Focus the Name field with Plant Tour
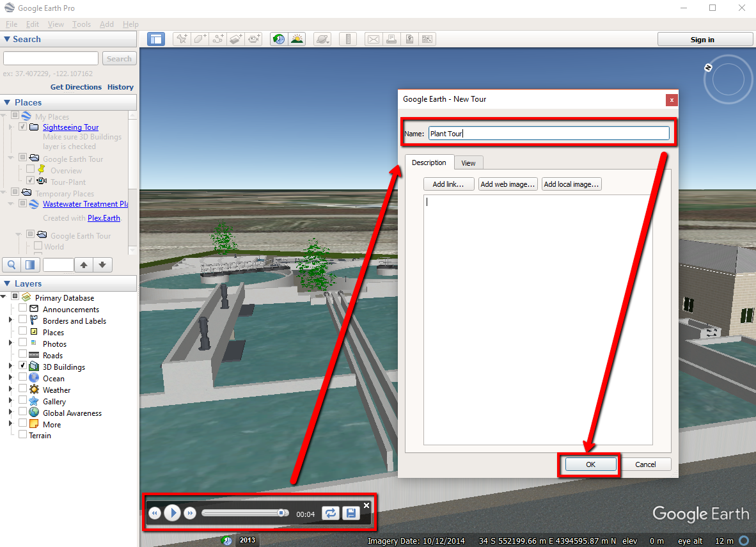The width and height of the screenshot is (756, 547). (x=549, y=134)
